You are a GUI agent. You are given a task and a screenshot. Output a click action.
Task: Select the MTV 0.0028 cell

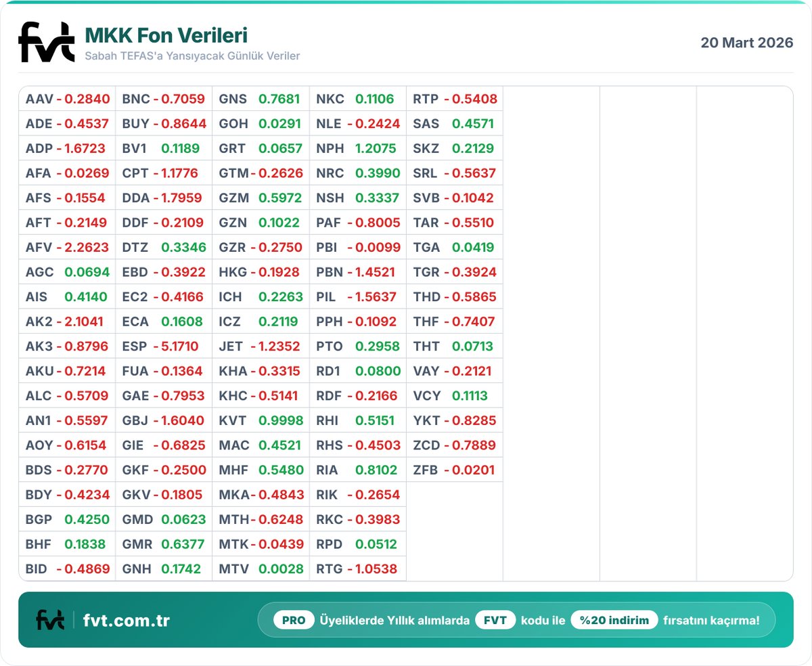click(261, 569)
